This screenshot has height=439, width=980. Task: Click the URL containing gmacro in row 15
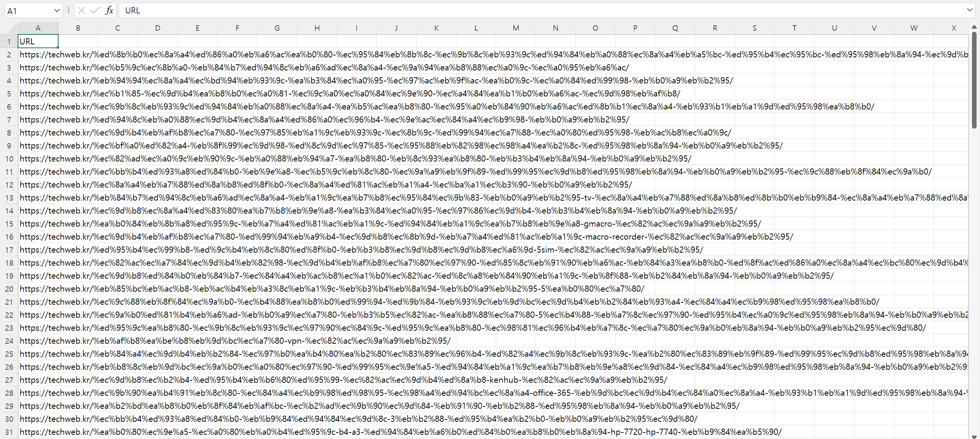point(390,224)
